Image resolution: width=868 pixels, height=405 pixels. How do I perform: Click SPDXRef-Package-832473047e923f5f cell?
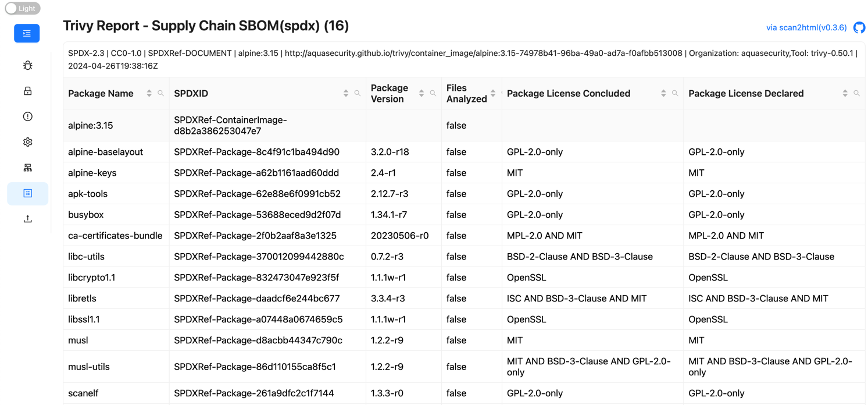pyautogui.click(x=267, y=278)
